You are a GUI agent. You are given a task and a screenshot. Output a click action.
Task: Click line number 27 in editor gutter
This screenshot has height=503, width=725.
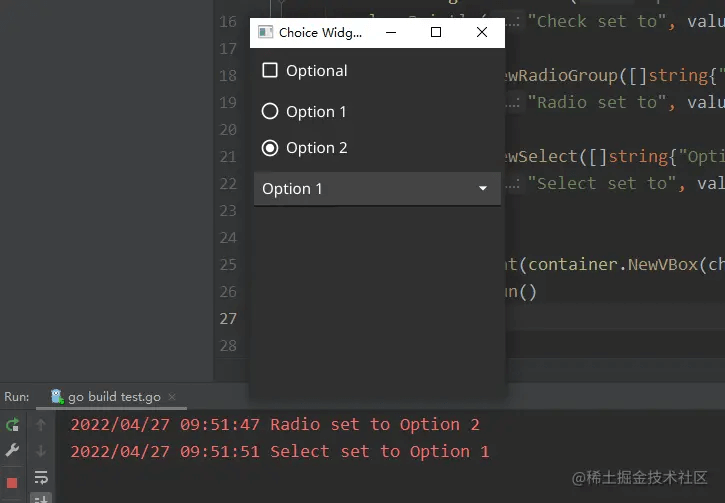click(228, 318)
